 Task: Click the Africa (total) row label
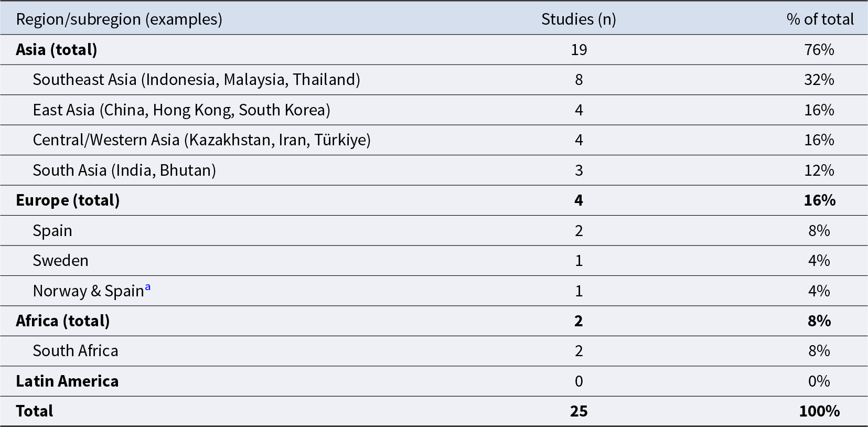(63, 321)
